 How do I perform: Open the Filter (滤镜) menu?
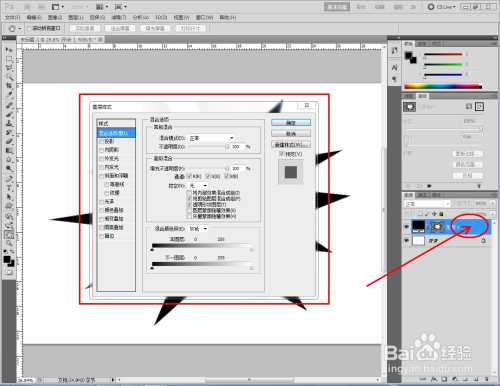point(119,17)
